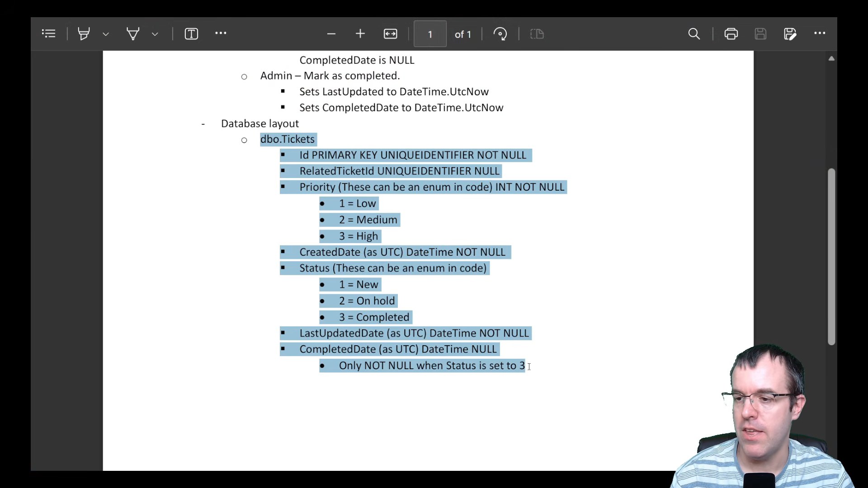Click 'dbo.Tickets' text
Image resolution: width=868 pixels, height=488 pixels.
pos(287,139)
